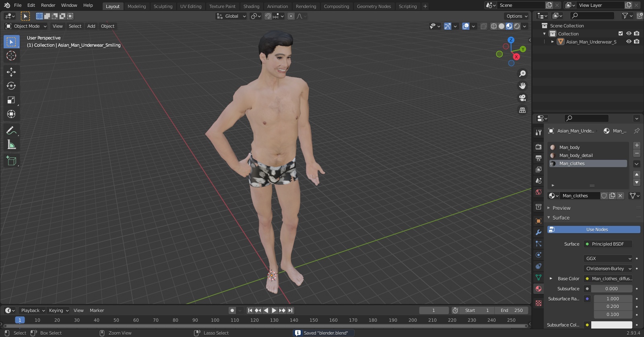Open the World properties tab
Viewport: 644px width, 337px height.
tap(539, 192)
